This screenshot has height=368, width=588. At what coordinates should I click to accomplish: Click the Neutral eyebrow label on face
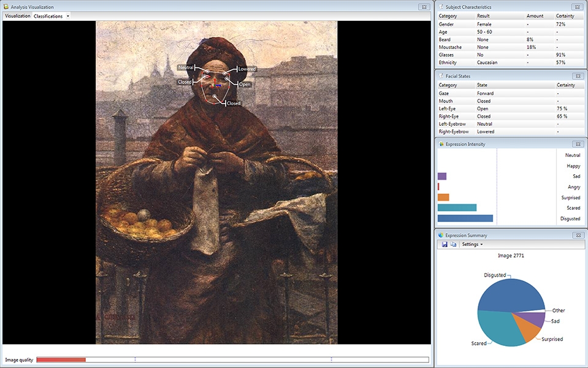186,67
